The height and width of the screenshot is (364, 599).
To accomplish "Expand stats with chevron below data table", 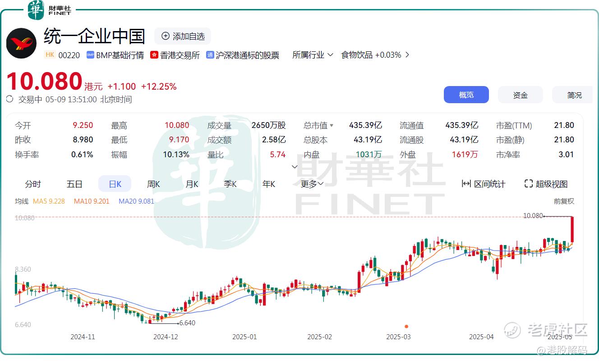I will (295, 167).
